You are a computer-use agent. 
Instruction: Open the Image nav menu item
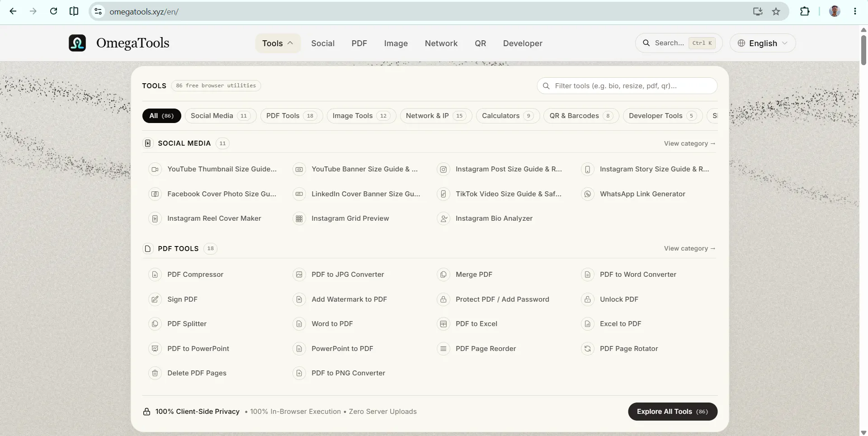396,43
